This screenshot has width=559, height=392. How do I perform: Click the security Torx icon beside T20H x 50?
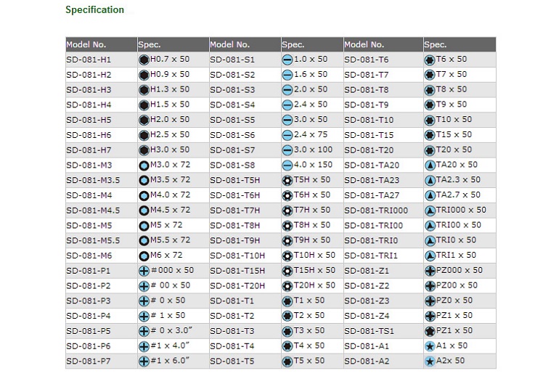(287, 286)
